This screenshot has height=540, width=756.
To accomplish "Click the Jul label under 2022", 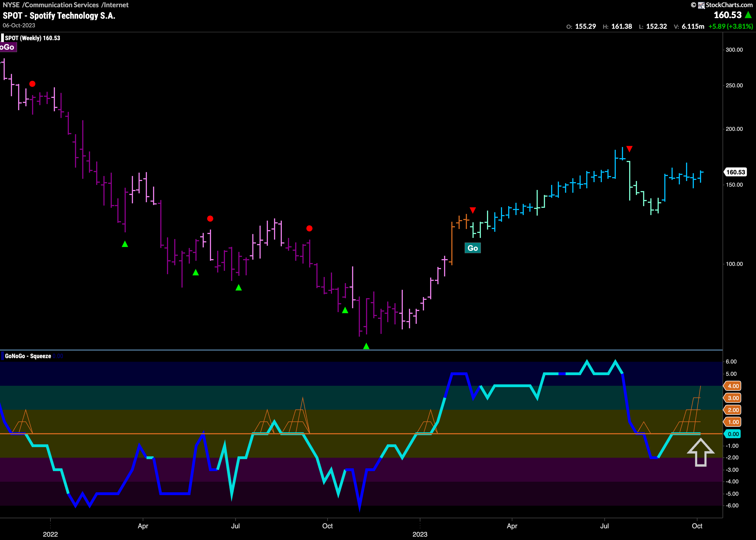I will 235,526.
